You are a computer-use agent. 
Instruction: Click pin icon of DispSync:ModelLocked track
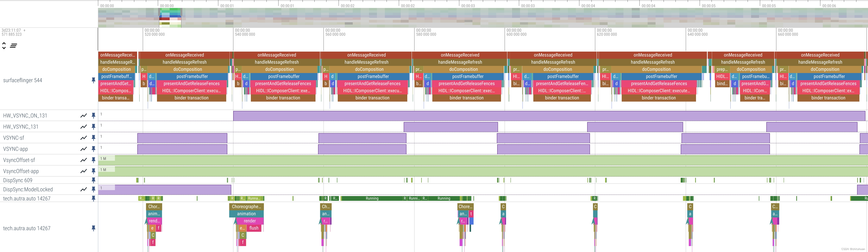point(93,189)
